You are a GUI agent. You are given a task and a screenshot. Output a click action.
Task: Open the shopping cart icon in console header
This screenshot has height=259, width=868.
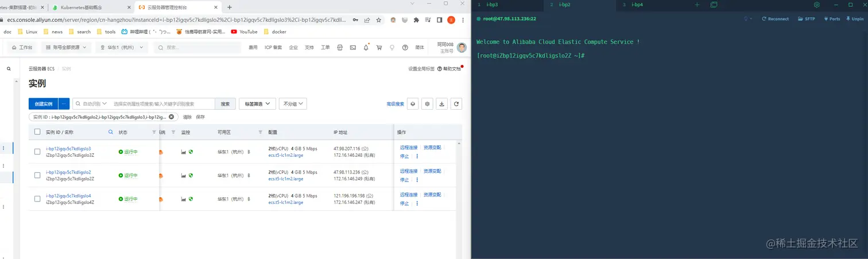coord(379,48)
